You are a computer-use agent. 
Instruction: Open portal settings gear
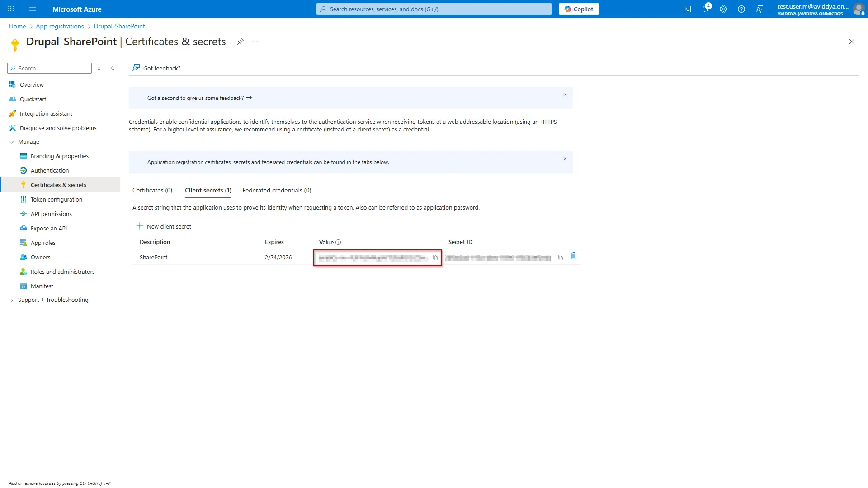[x=723, y=9]
